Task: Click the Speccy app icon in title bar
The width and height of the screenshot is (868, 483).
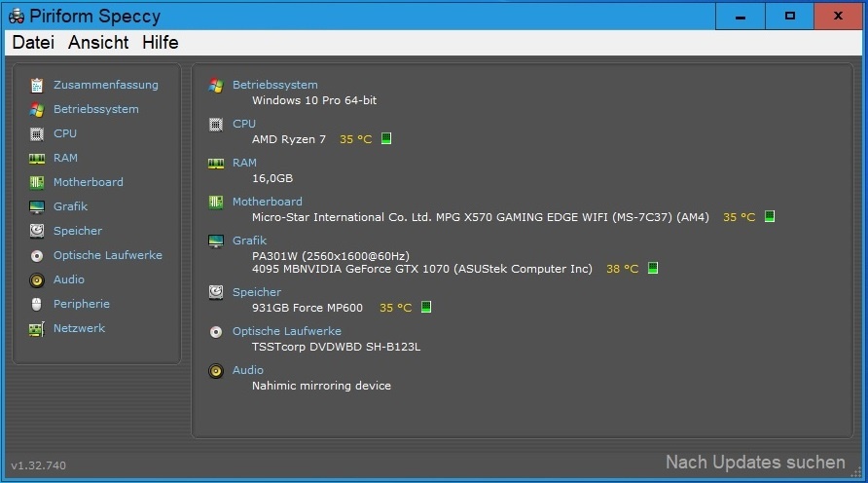Action: point(16,16)
